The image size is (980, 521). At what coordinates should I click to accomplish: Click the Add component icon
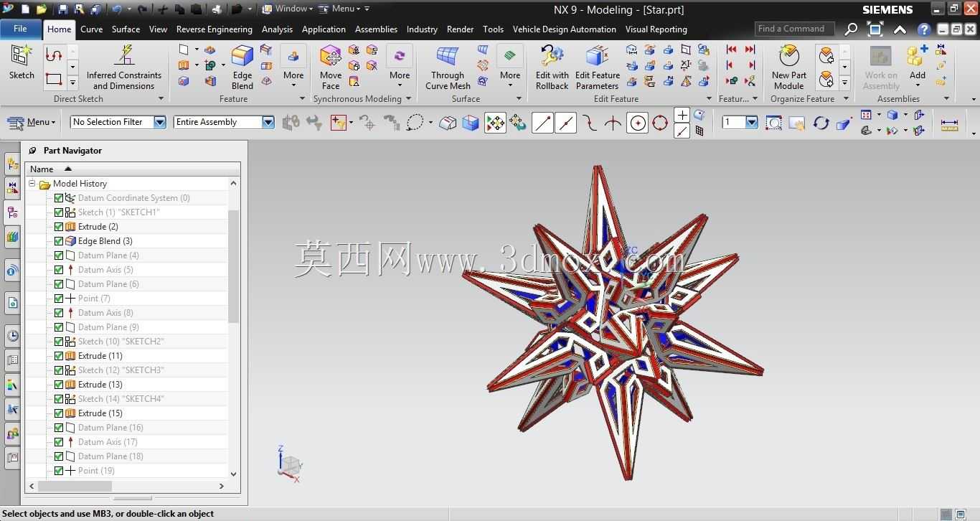click(x=918, y=62)
